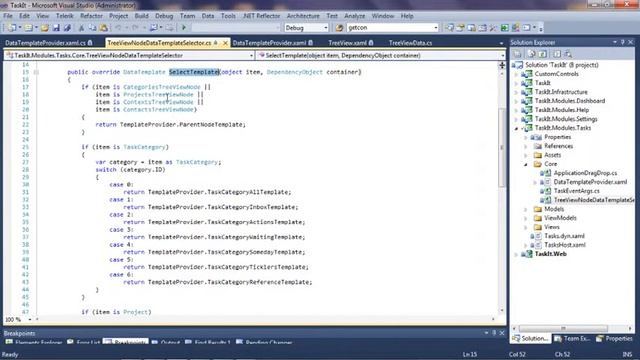Open the Toolbox icon with crossed tools
The image size is (640, 360).
pos(493,28)
